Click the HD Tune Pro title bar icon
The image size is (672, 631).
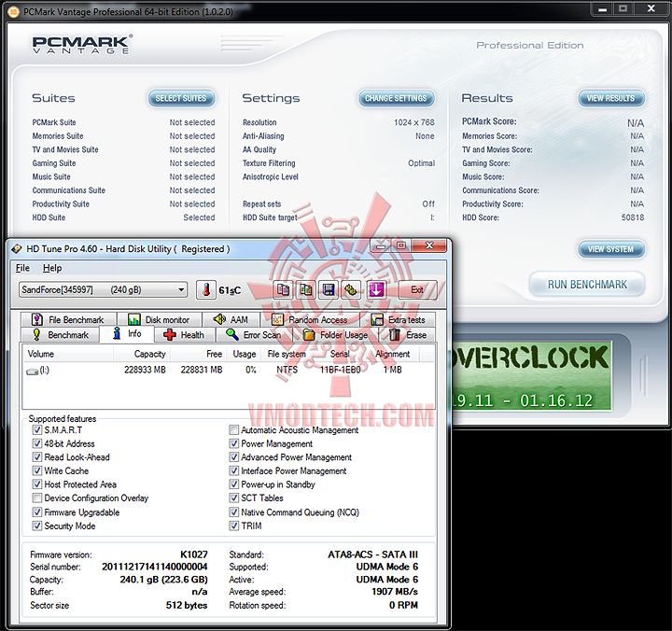click(17, 248)
